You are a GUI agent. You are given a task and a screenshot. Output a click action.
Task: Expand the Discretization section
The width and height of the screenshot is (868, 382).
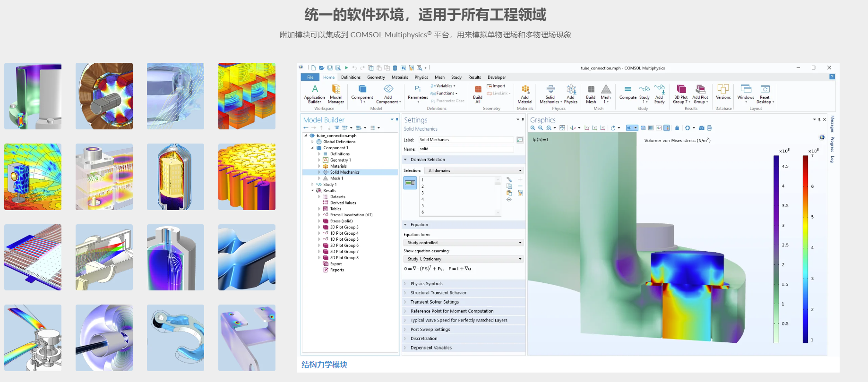(464, 339)
